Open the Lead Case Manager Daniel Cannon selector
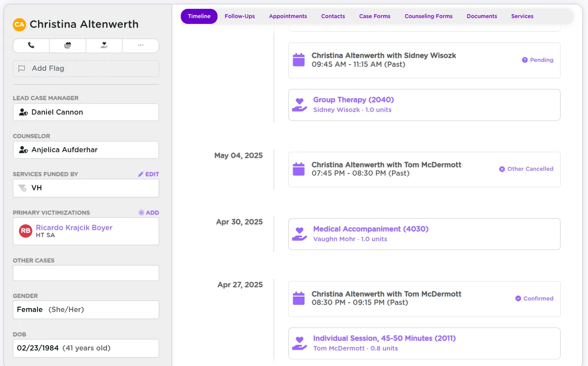588x366 pixels. (86, 112)
